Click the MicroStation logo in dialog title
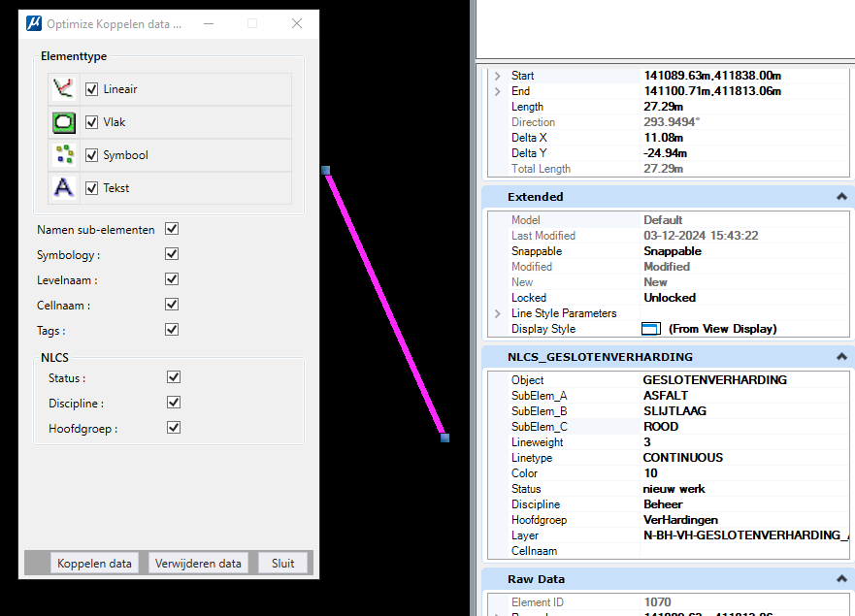This screenshot has width=855, height=616. tap(34, 23)
